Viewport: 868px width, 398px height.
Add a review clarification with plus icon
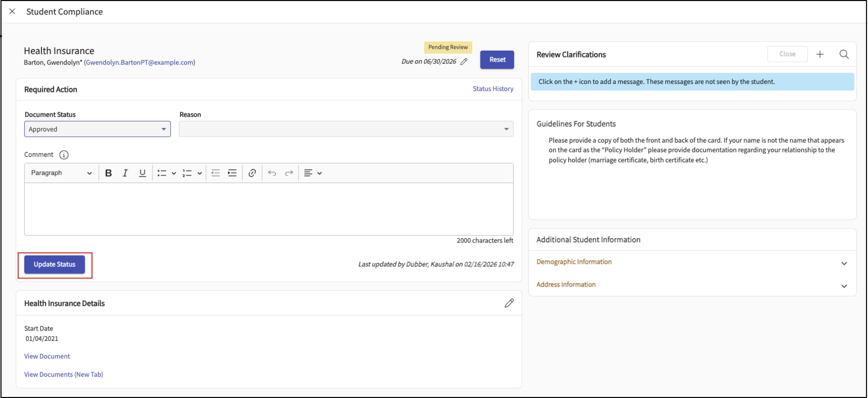pos(820,54)
